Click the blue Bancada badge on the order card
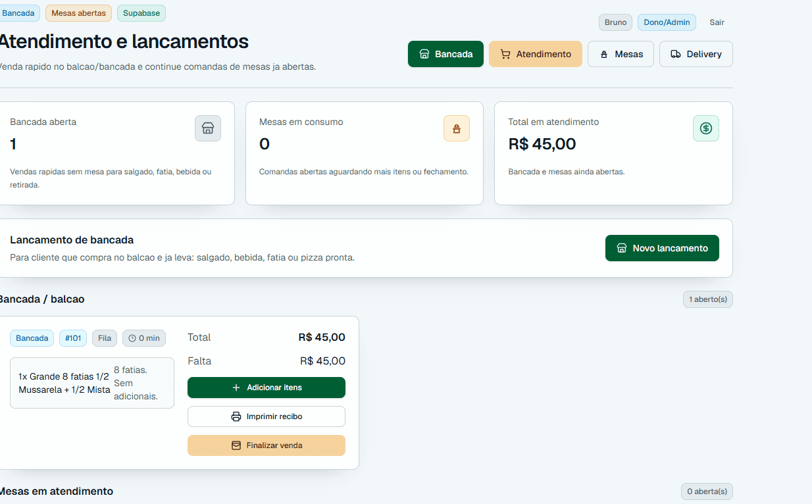The image size is (812, 504). [32, 338]
